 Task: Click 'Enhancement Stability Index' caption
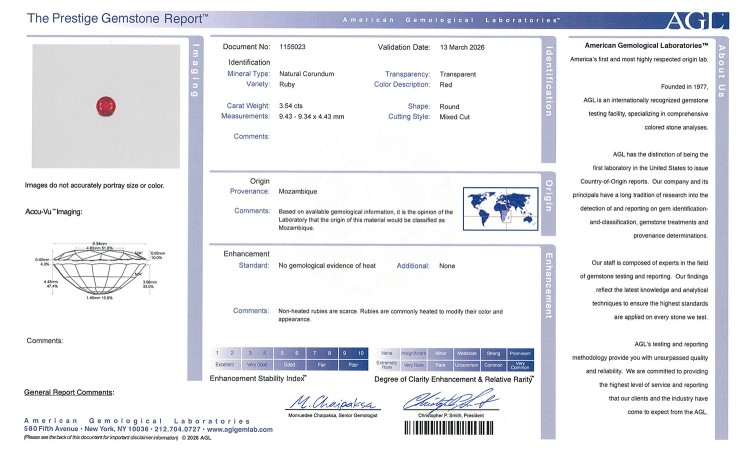pyautogui.click(x=258, y=378)
